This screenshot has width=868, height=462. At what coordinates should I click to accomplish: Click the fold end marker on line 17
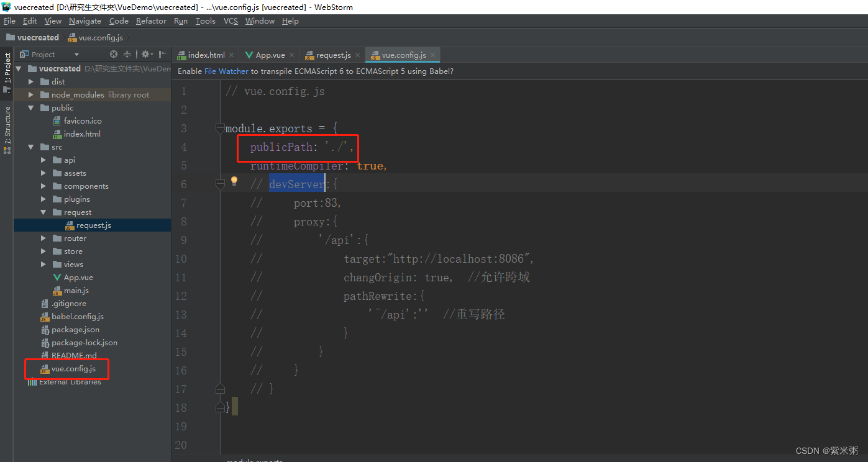pyautogui.click(x=220, y=389)
